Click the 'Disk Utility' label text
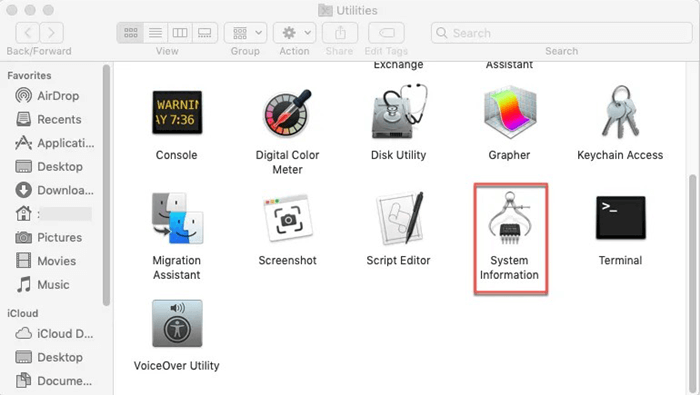The image size is (700, 395). pyautogui.click(x=399, y=155)
